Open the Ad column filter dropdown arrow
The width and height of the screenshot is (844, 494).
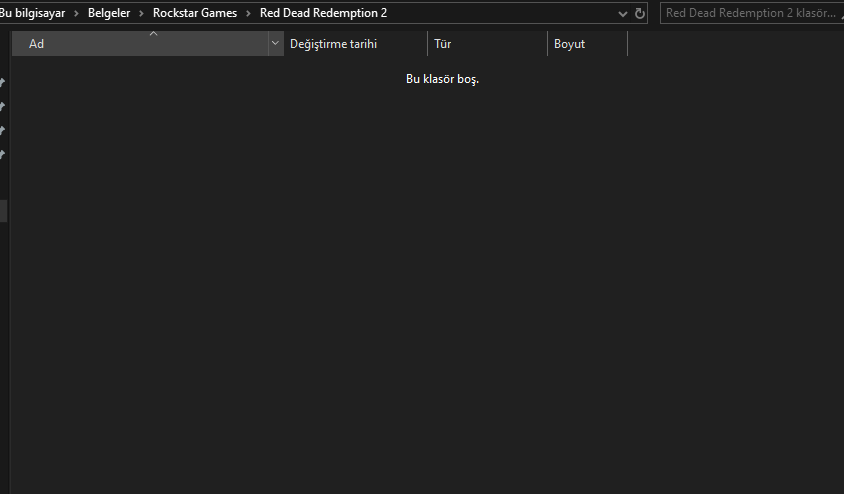(x=275, y=44)
